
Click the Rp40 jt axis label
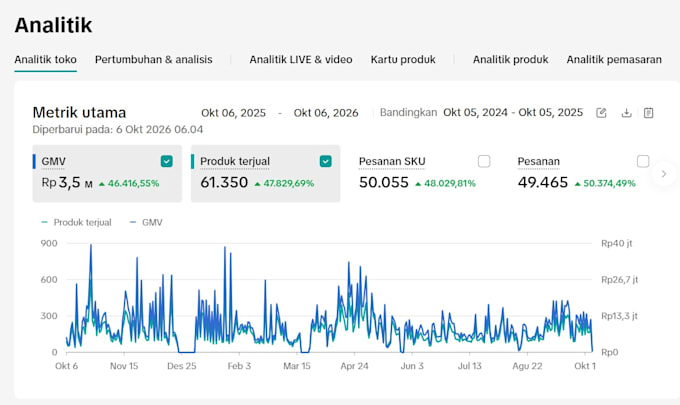pyautogui.click(x=617, y=243)
